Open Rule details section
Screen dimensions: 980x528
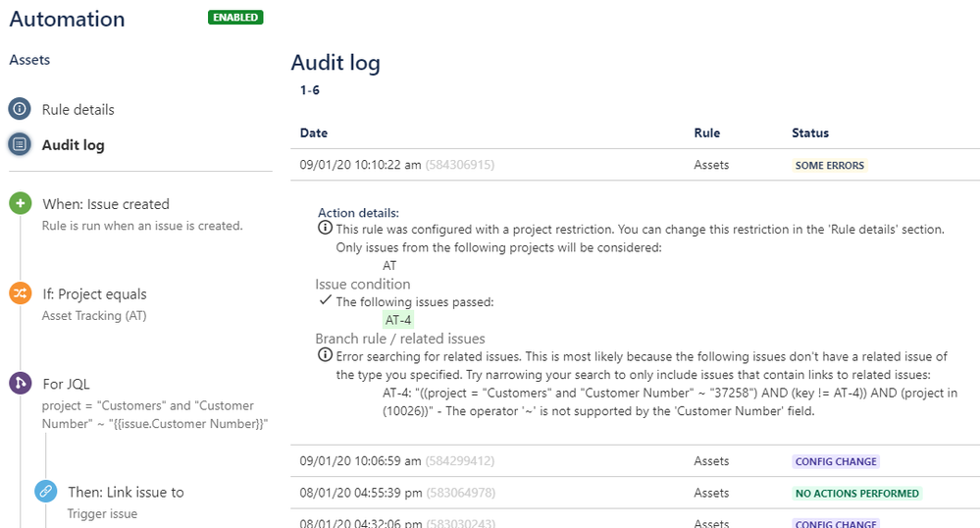(x=78, y=110)
